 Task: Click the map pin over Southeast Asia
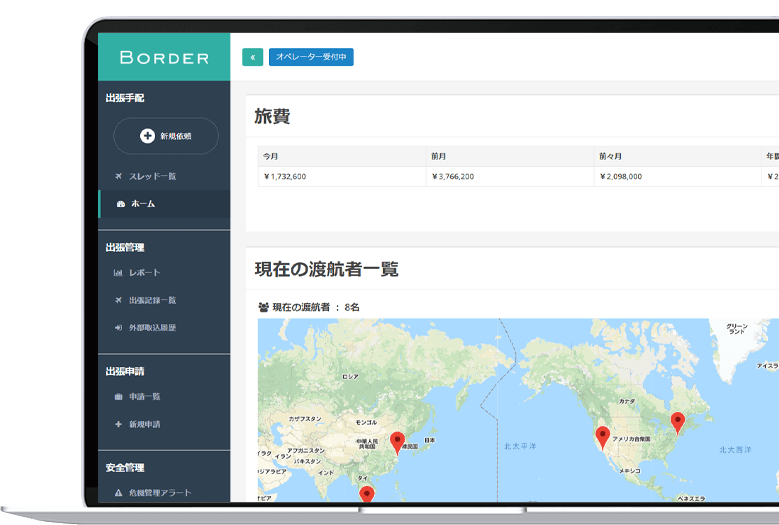coord(366,494)
